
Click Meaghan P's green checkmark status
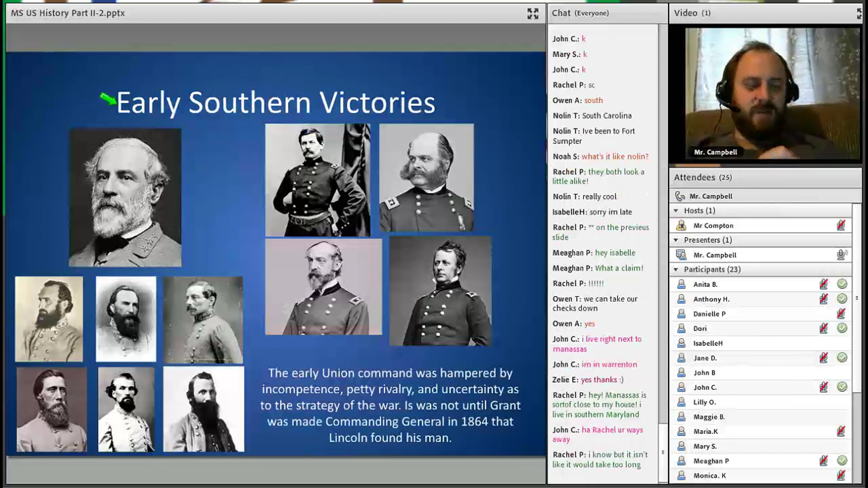click(842, 461)
